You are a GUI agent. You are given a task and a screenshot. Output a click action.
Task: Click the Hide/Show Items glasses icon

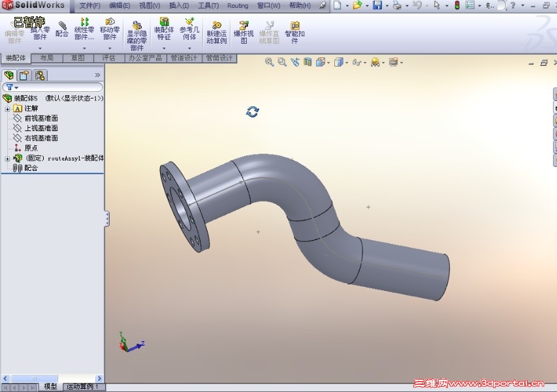click(x=357, y=63)
